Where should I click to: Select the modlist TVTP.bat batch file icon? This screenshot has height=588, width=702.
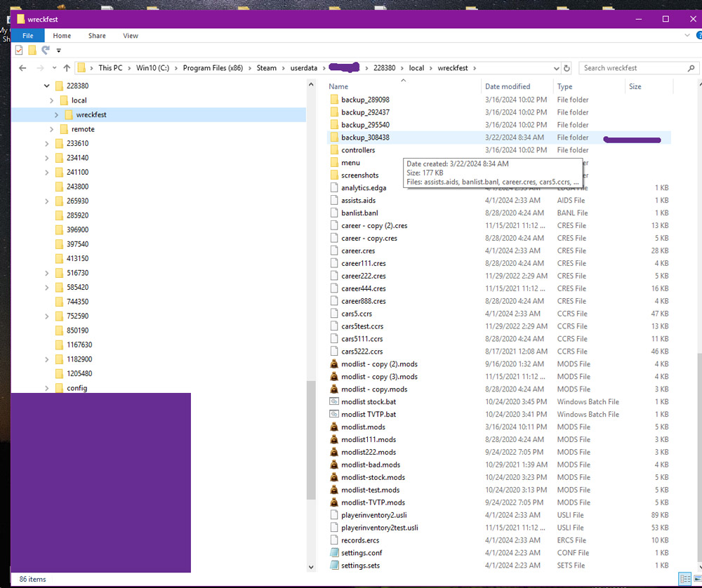click(x=334, y=415)
